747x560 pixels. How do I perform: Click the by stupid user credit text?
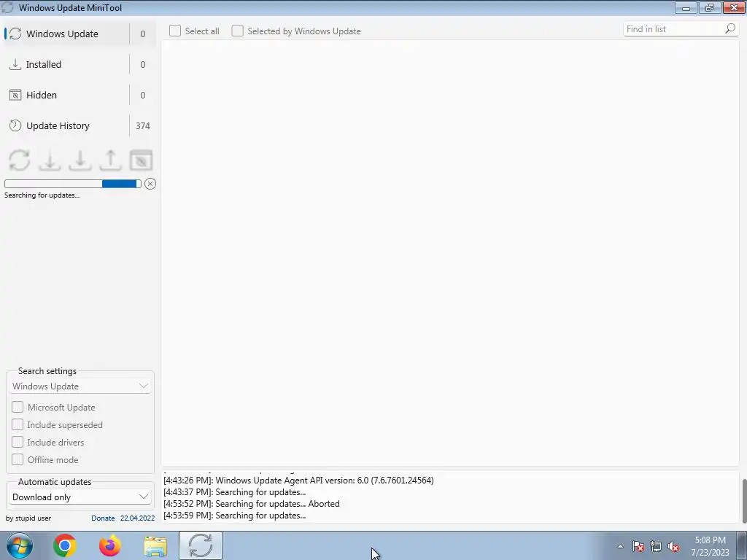point(28,518)
